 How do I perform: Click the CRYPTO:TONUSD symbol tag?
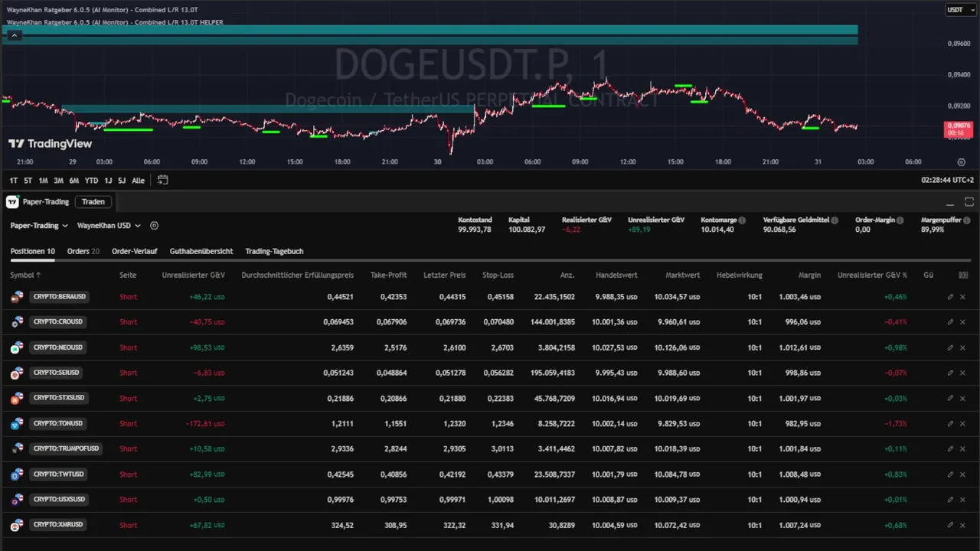[x=57, y=423]
